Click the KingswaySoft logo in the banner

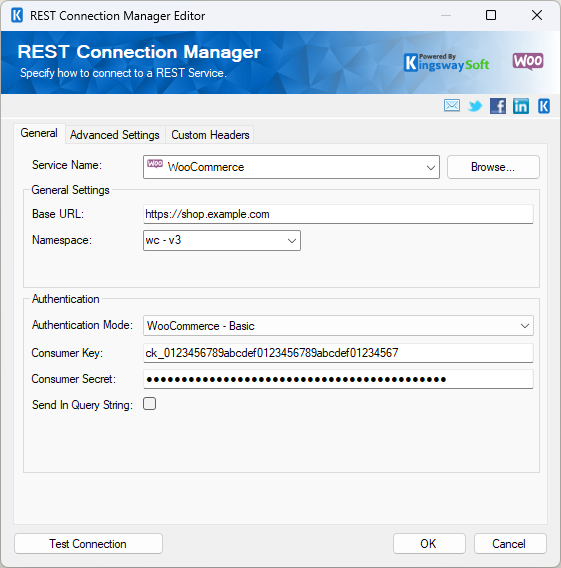point(447,63)
